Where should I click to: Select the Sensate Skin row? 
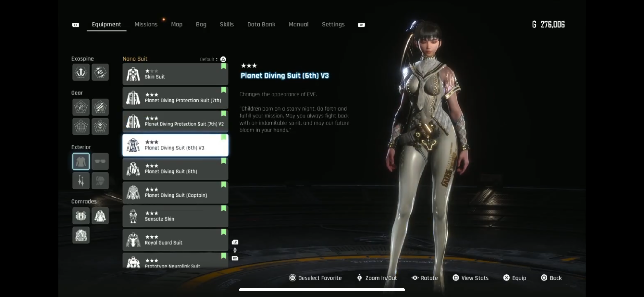coord(175,216)
